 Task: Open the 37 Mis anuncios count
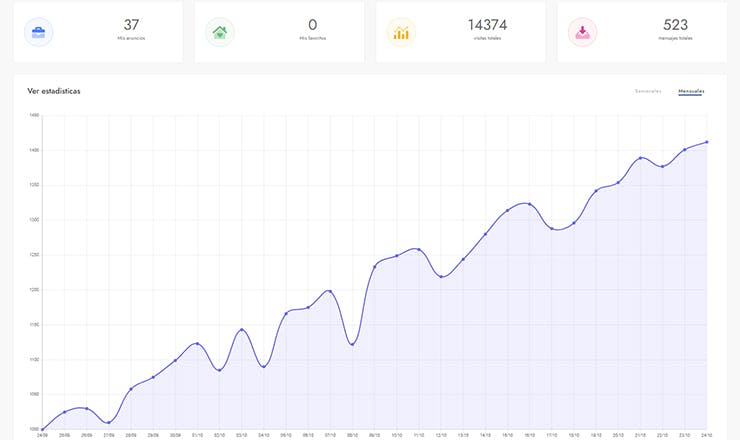(x=131, y=25)
